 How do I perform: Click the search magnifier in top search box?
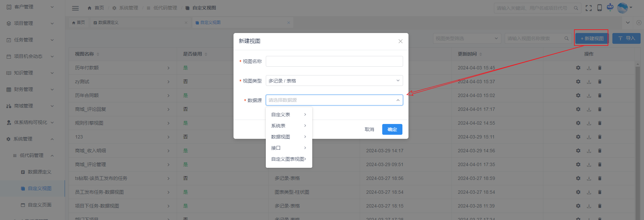[576, 8]
